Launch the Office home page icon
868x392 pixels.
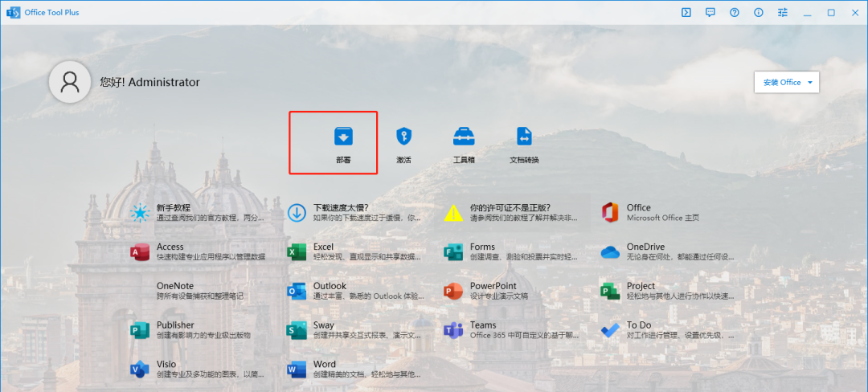[x=610, y=212]
